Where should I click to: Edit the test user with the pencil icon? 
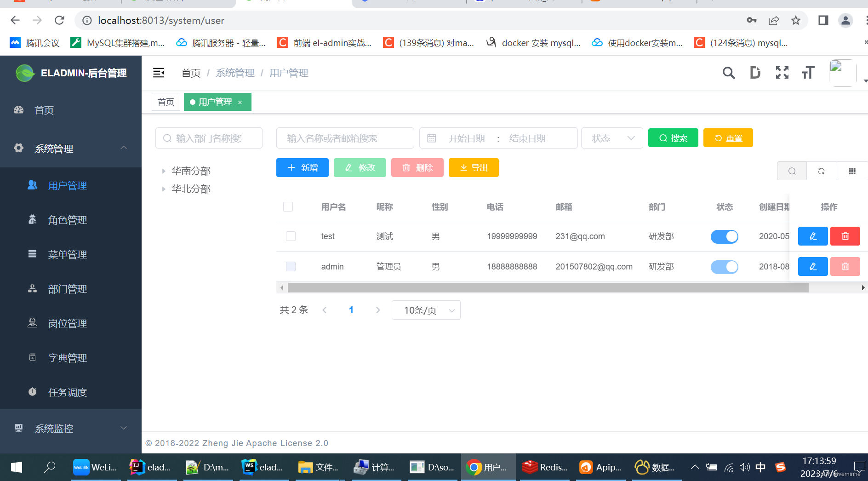[x=813, y=236]
